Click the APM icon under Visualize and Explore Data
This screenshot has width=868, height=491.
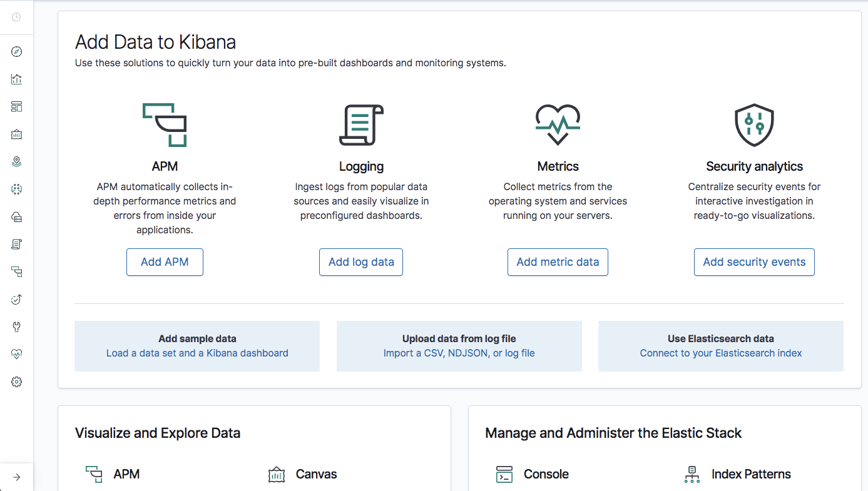pos(94,474)
